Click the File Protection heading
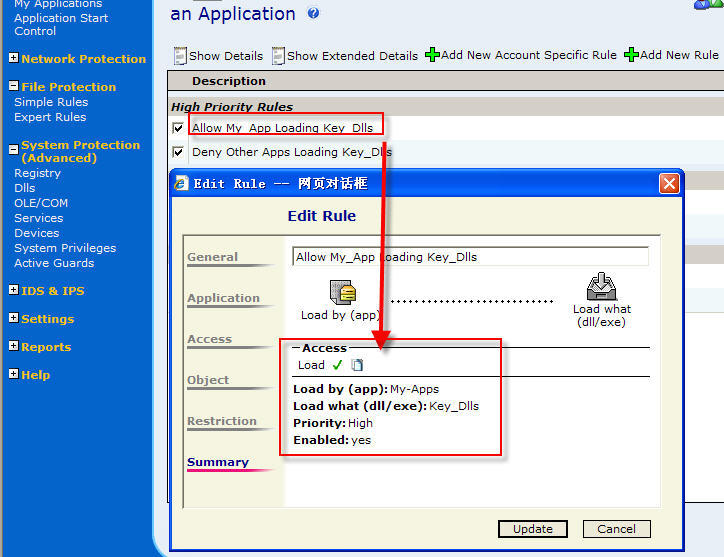724x557 pixels. pyautogui.click(x=68, y=87)
